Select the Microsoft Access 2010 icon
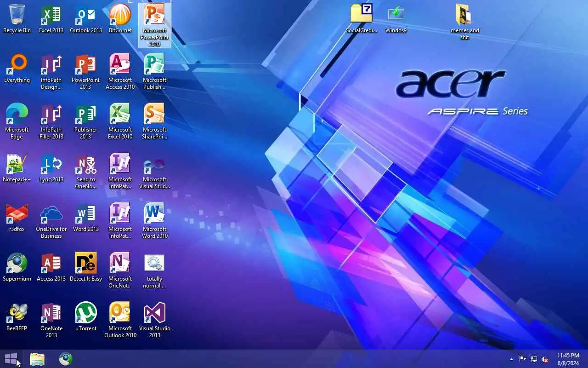 (x=120, y=72)
